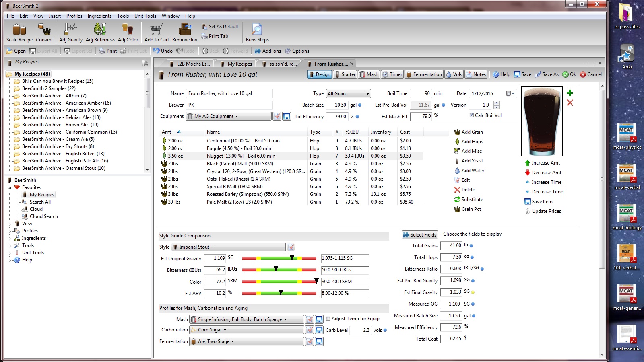Click the Options button
The height and width of the screenshot is (362, 644).
coord(297,51)
